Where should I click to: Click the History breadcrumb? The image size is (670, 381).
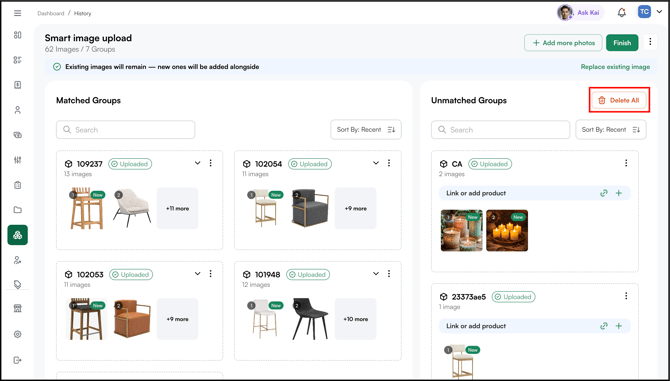[82, 13]
